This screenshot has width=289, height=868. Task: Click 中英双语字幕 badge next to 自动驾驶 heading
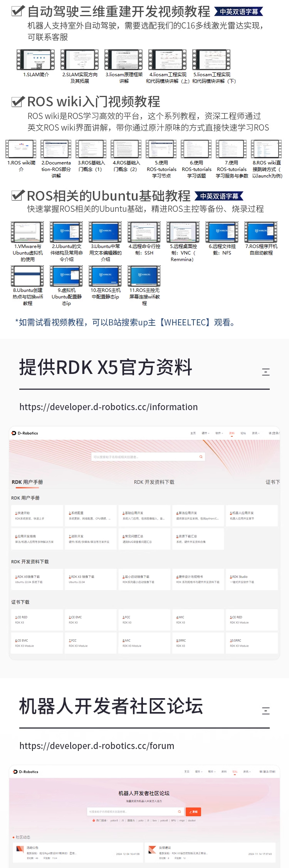pyautogui.click(x=239, y=12)
